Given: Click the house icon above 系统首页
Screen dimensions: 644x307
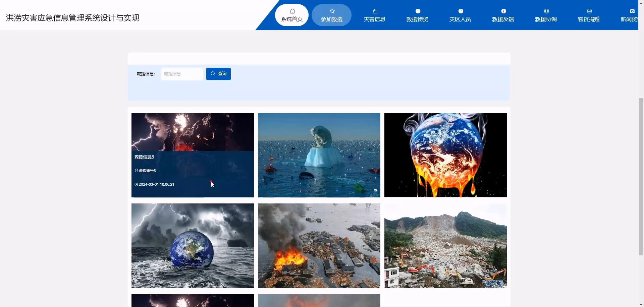Looking at the screenshot, I should click(x=292, y=11).
